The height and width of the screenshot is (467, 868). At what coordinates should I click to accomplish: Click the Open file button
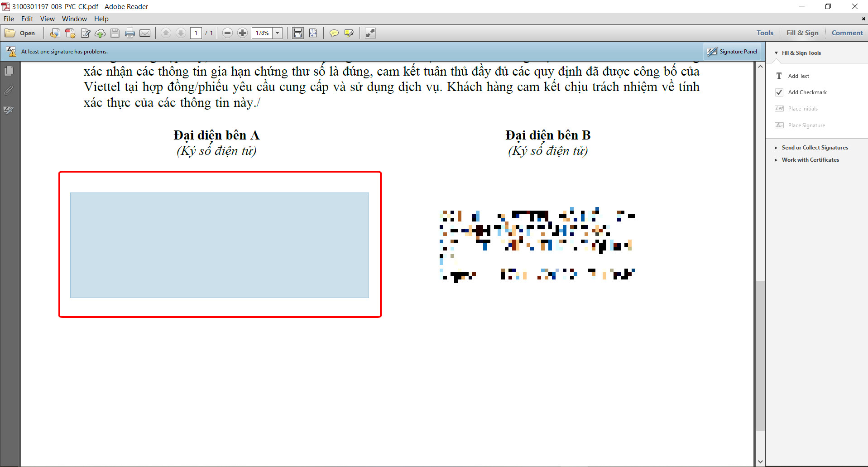(20, 33)
